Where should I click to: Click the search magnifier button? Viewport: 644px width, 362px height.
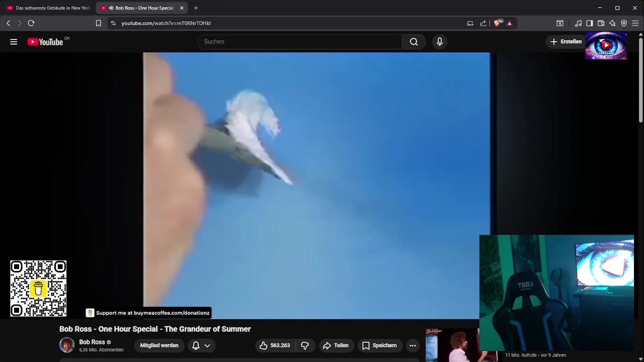click(414, 42)
